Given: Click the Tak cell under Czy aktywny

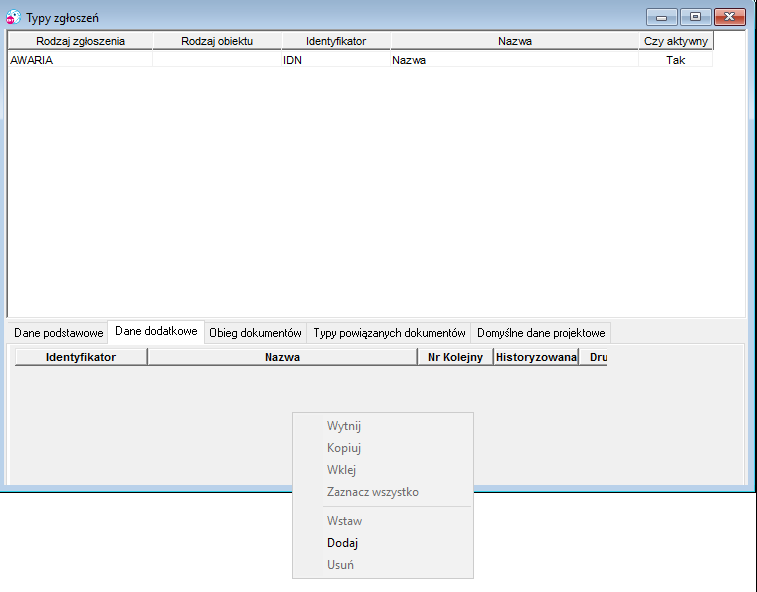Looking at the screenshot, I should pyautogui.click(x=675, y=60).
